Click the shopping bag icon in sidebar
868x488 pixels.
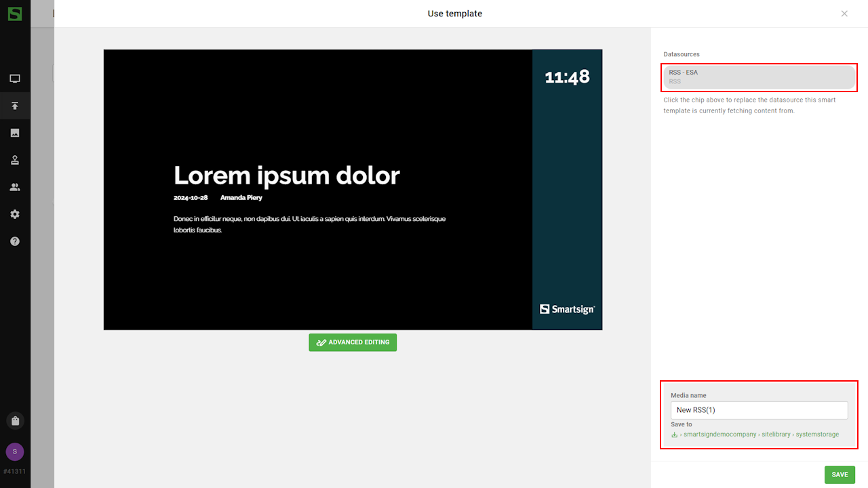pyautogui.click(x=15, y=421)
